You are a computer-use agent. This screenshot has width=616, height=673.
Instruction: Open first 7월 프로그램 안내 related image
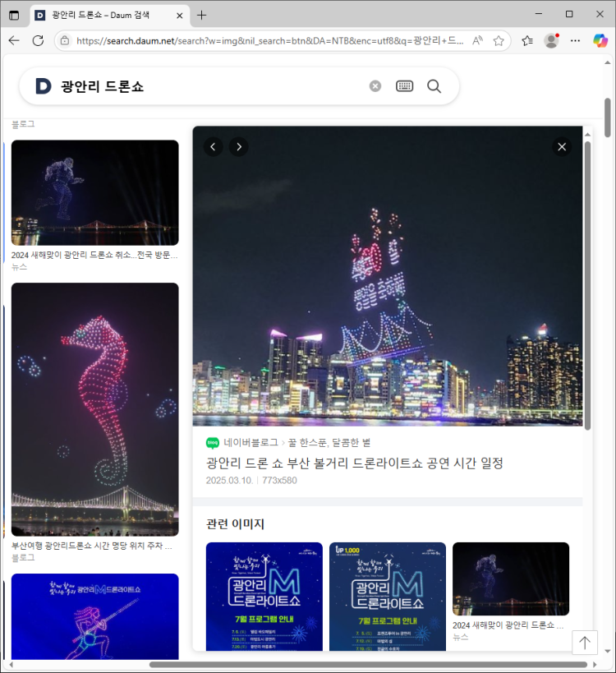click(264, 597)
